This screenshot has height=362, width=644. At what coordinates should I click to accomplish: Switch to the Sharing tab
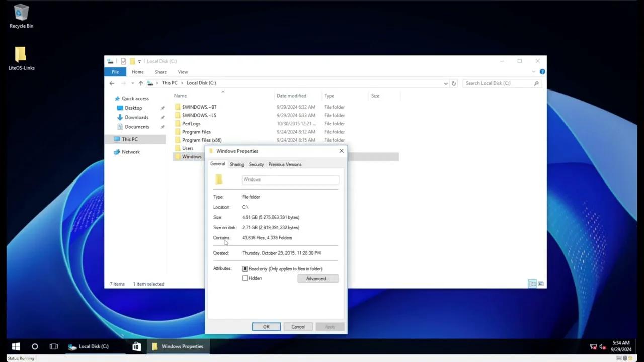point(236,164)
